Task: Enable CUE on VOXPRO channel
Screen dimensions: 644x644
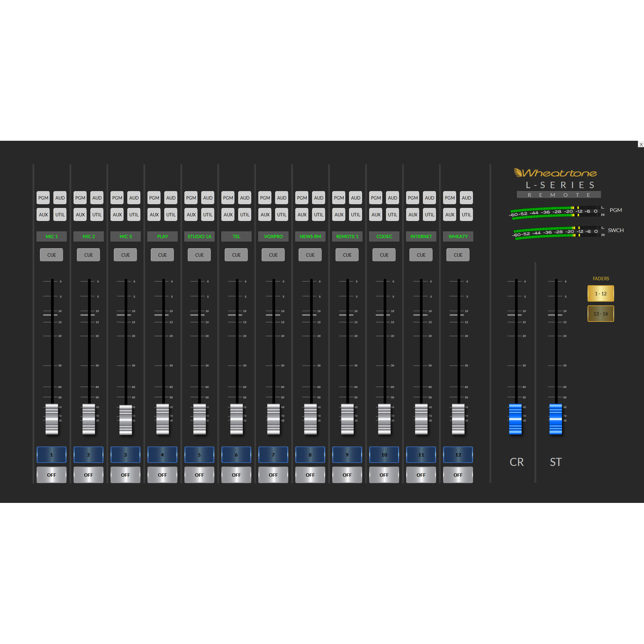Action: pyautogui.click(x=273, y=255)
